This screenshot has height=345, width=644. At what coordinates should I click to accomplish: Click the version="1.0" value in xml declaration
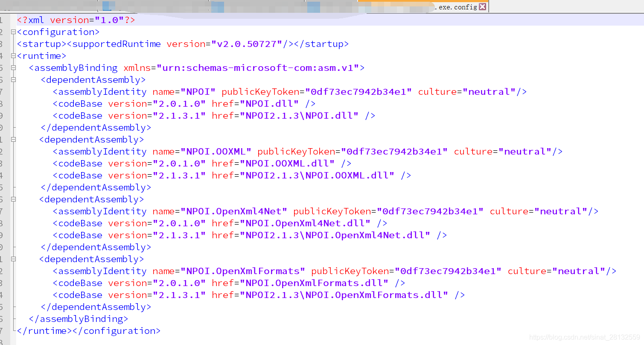[109, 20]
